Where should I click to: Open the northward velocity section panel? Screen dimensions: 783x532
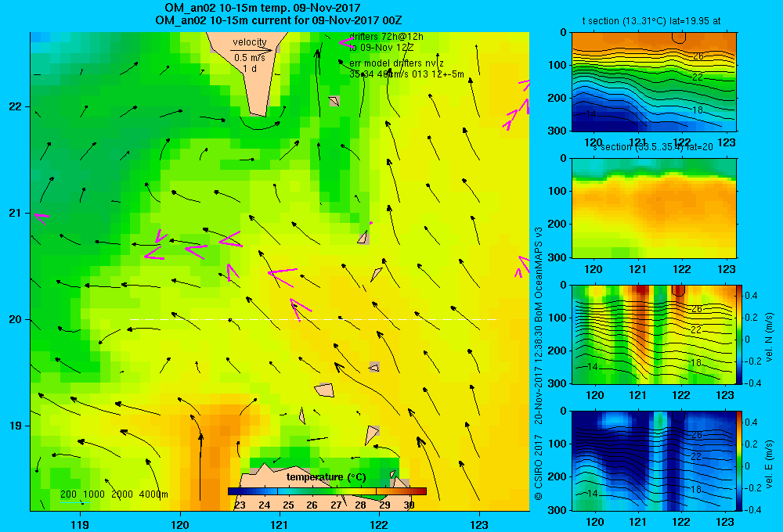tap(654, 334)
